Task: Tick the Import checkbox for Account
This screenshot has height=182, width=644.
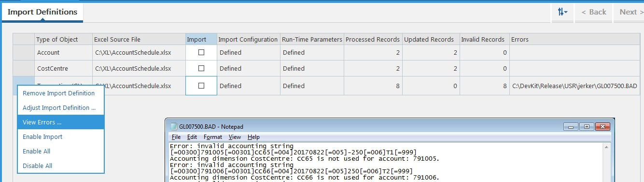Action: pos(201,52)
